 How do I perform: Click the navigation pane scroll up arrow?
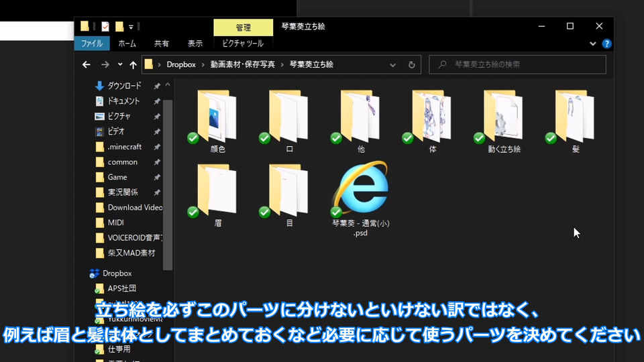168,85
